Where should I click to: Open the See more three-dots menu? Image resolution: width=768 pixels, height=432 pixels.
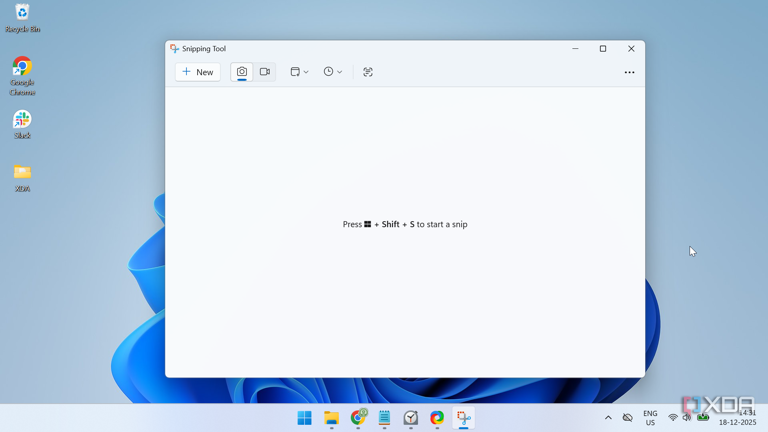point(629,72)
